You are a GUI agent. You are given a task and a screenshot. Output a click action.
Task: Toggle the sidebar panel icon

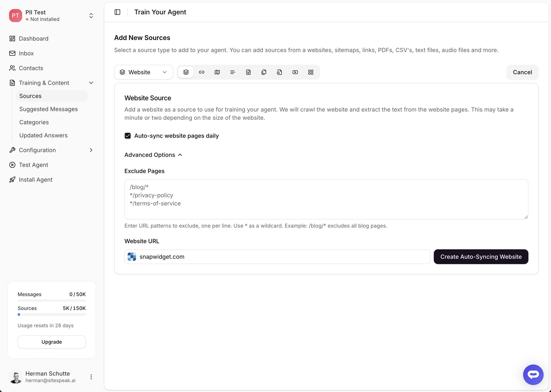pos(117,12)
